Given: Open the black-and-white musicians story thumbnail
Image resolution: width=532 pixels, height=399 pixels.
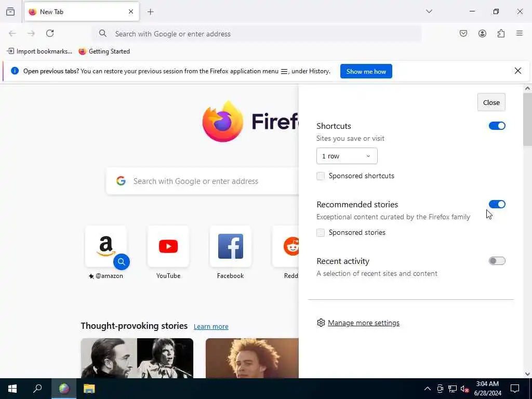Looking at the screenshot, I should tap(137, 358).
